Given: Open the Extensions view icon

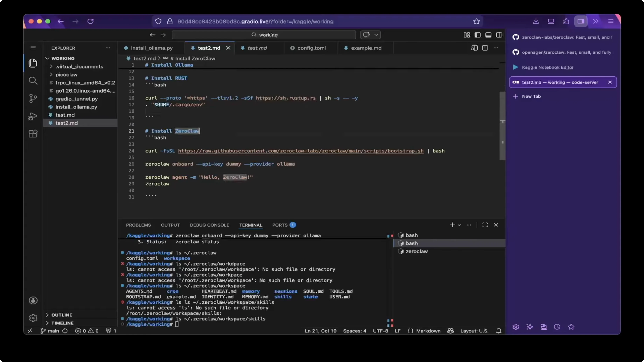Looking at the screenshot, I should pos(33,134).
